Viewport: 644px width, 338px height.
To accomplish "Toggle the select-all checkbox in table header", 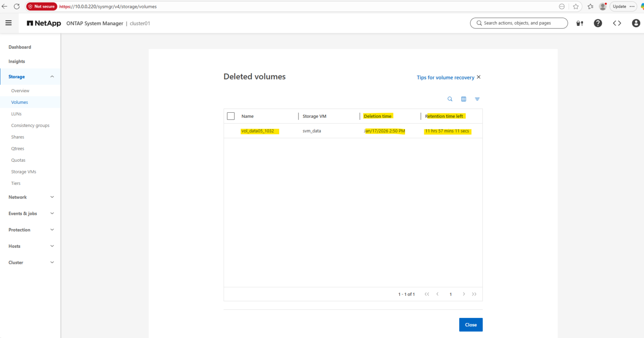I will 231,116.
